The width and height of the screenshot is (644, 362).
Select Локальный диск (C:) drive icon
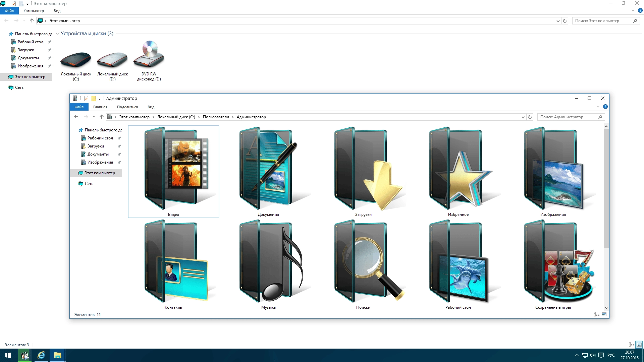(x=76, y=61)
